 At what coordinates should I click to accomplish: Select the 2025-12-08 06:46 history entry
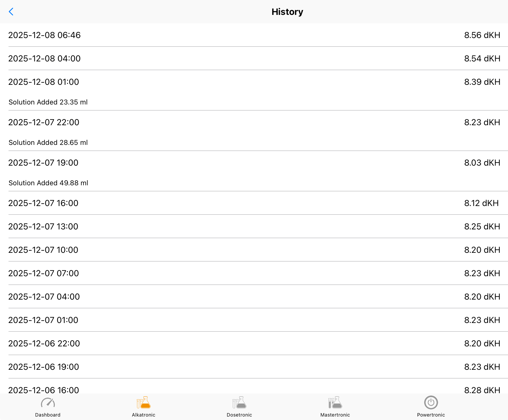pyautogui.click(x=44, y=35)
